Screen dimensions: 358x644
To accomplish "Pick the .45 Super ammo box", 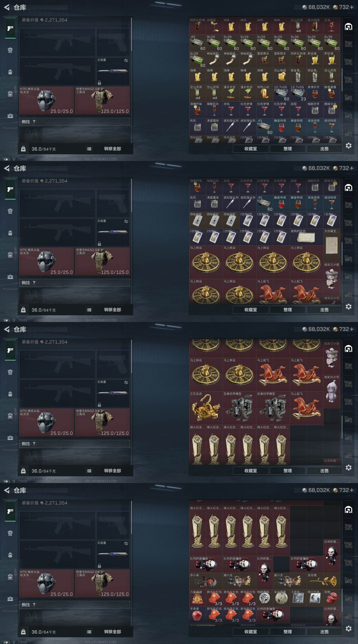I will click(197, 43).
